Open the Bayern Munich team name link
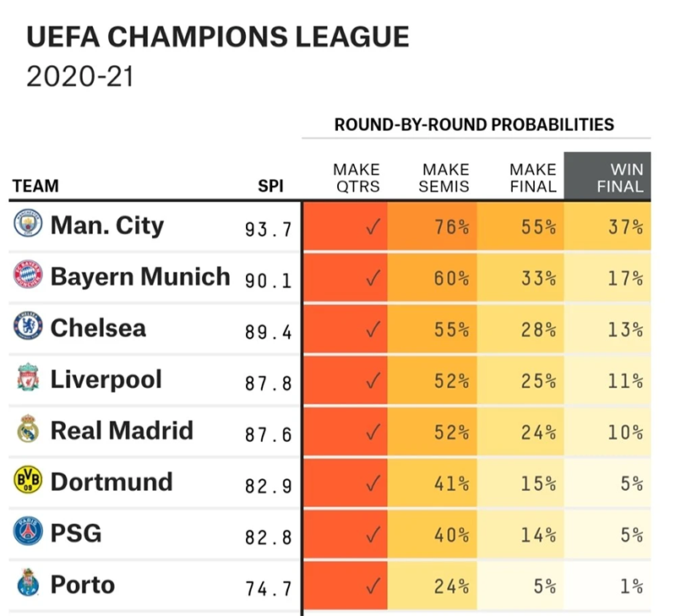Image resolution: width=676 pixels, height=616 pixels. coord(140,276)
